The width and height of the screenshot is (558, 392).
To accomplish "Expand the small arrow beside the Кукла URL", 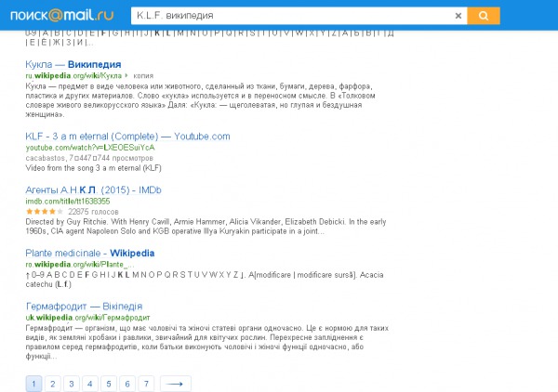I will click(x=126, y=75).
